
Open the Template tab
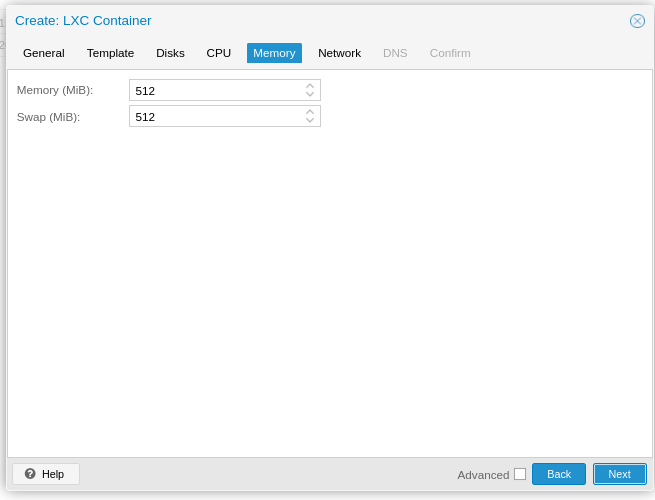tap(110, 53)
